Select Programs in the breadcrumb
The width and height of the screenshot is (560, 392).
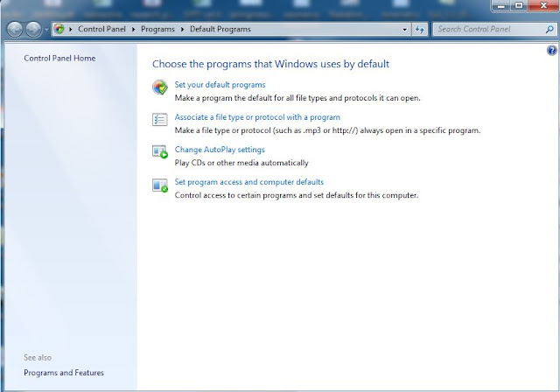(x=157, y=29)
